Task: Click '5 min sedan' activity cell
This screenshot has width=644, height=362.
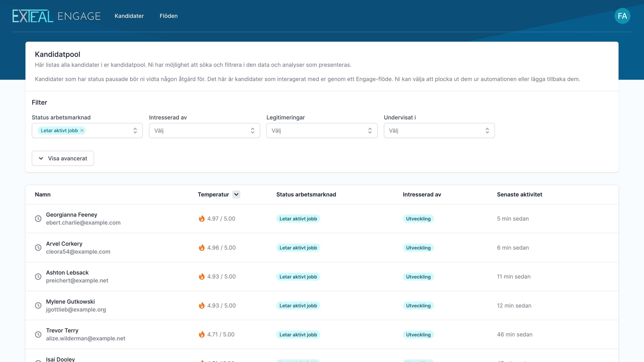Action: (x=513, y=219)
